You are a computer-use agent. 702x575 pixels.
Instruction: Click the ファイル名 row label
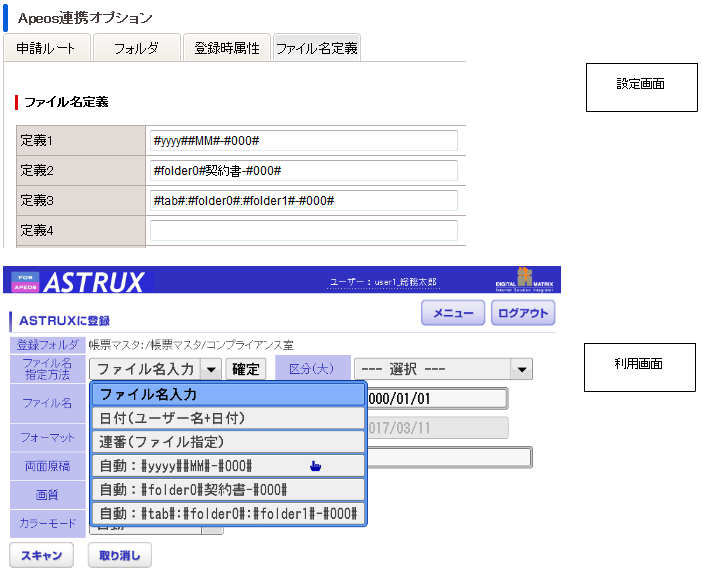[x=47, y=403]
